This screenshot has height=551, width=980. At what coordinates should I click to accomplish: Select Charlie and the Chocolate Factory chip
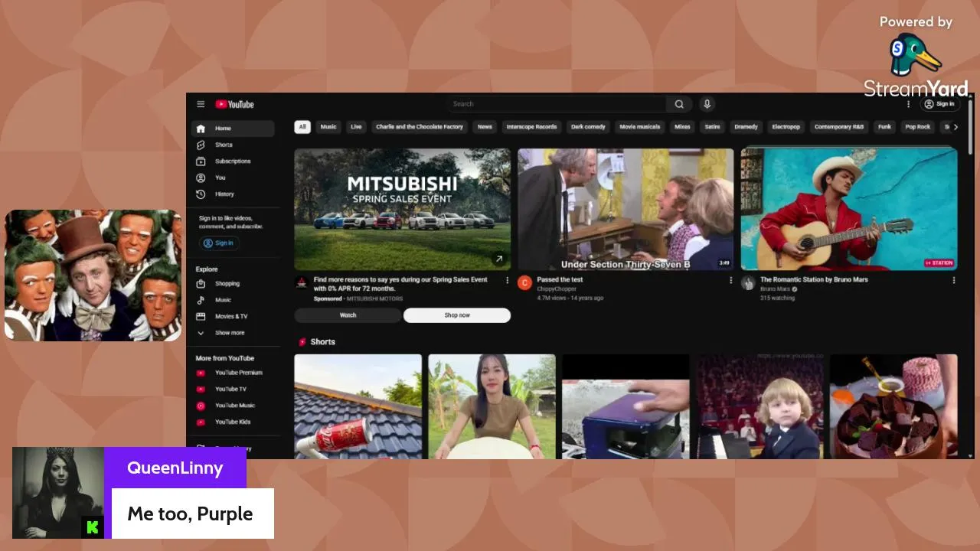(x=420, y=127)
